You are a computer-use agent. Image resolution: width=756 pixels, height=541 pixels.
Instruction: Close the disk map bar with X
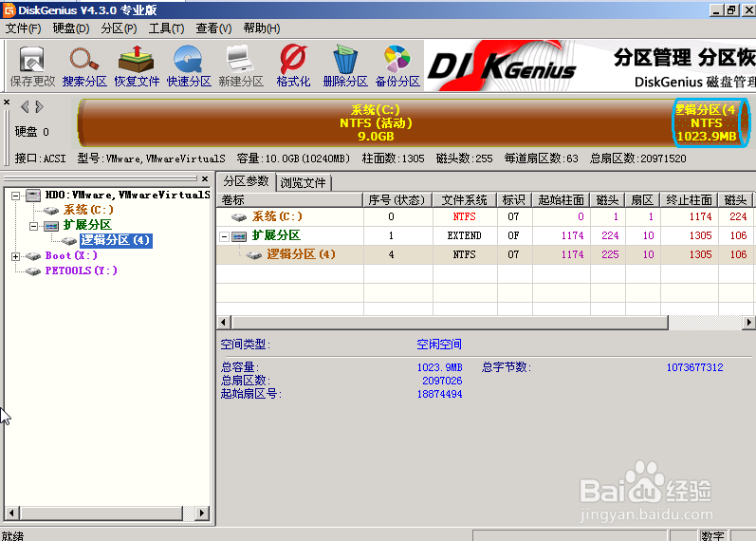pyautogui.click(x=7, y=102)
